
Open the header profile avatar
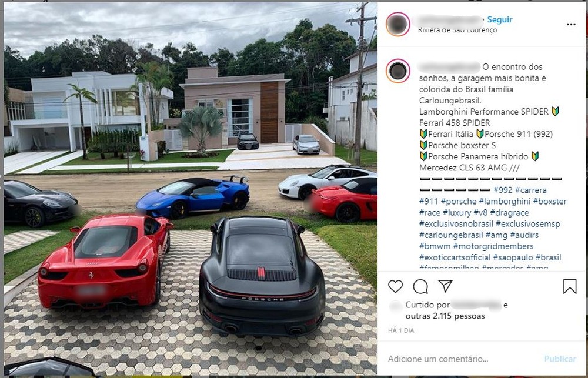tap(398, 24)
